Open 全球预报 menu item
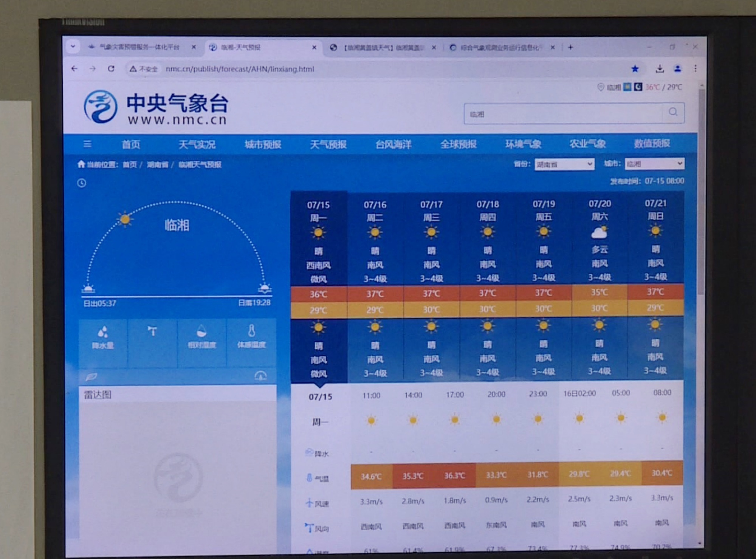This screenshot has width=756, height=559. (x=459, y=144)
